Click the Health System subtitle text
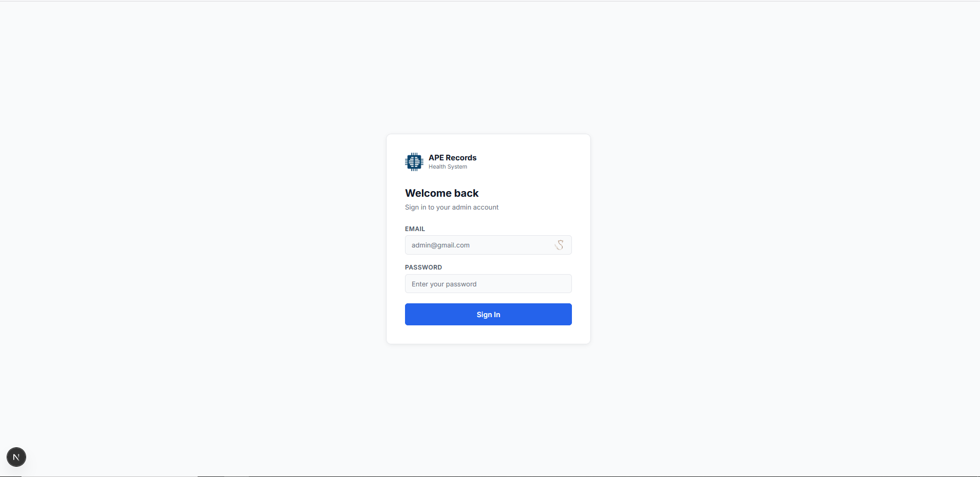Viewport: 980px width, 477px height. pyautogui.click(x=448, y=167)
